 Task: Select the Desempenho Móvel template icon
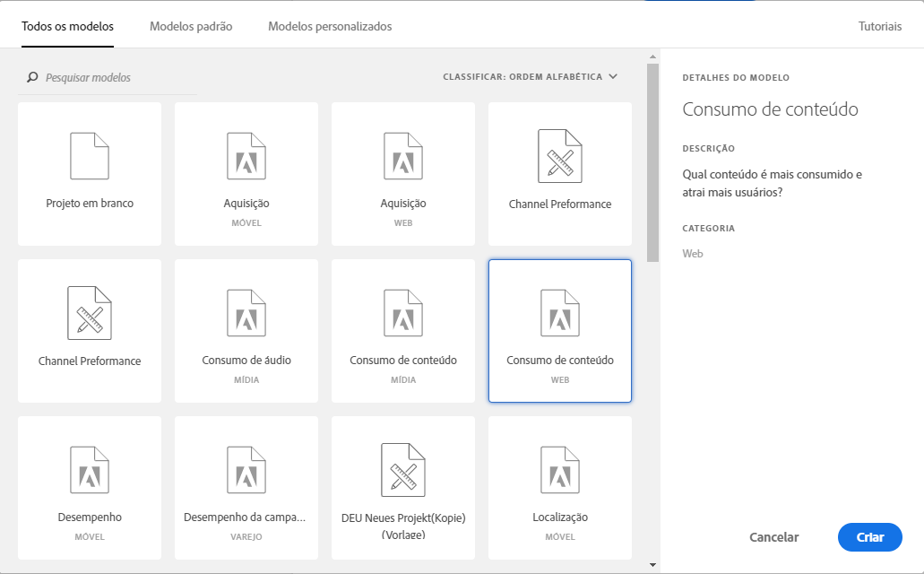pos(90,470)
